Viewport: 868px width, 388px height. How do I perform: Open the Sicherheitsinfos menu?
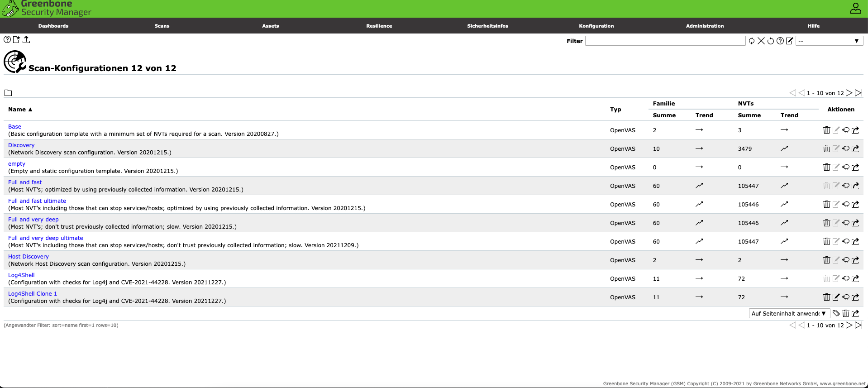[488, 26]
